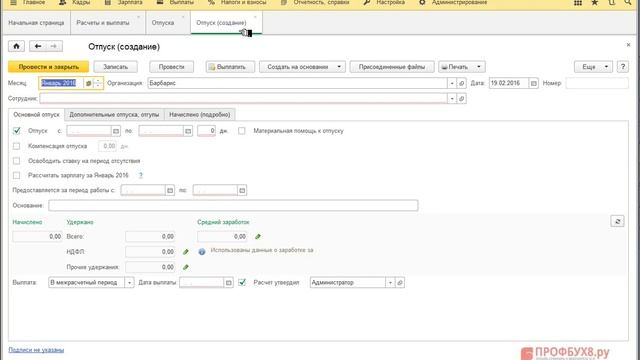The image size is (640, 360).
Task: Click the Сотрудник input field
Action: tap(243, 98)
